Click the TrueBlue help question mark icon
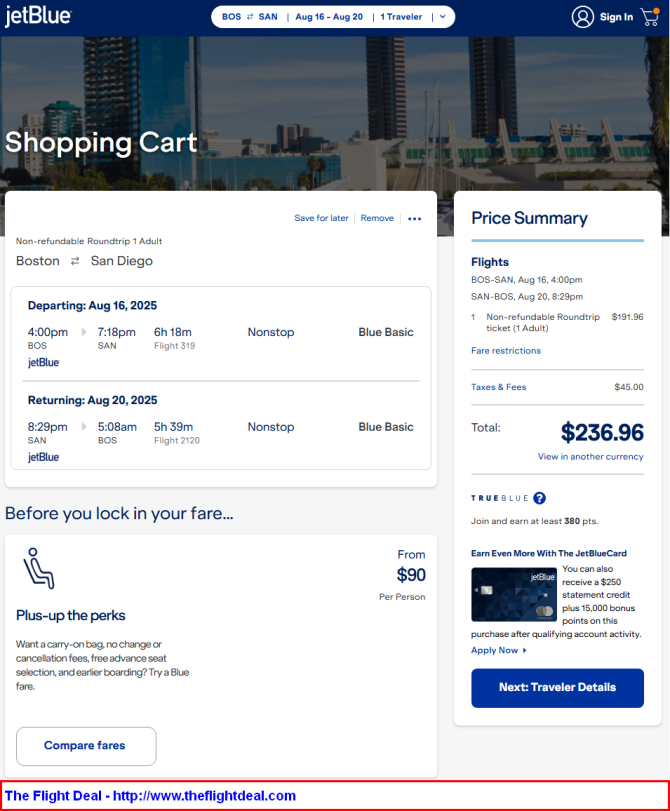The height and width of the screenshot is (811, 670). (x=539, y=498)
